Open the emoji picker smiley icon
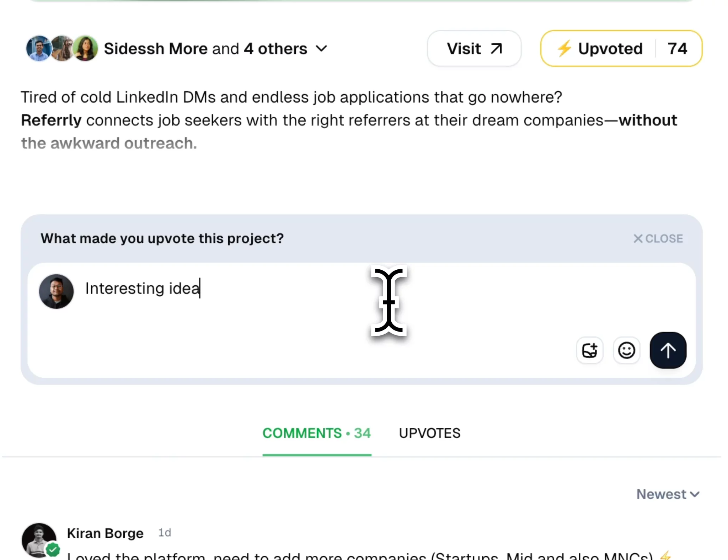This screenshot has height=560, width=728. [x=626, y=350]
